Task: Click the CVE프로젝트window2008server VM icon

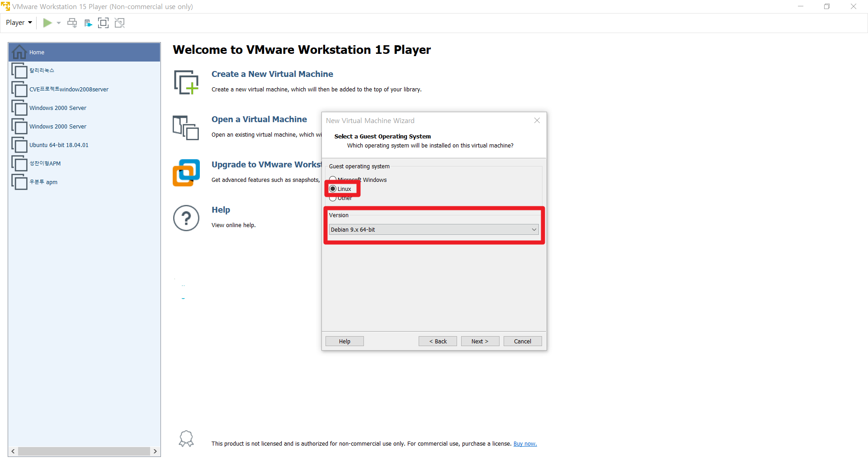Action: pos(19,89)
